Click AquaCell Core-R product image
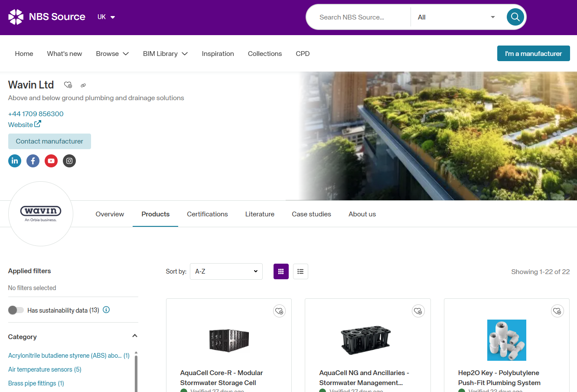 (x=229, y=340)
